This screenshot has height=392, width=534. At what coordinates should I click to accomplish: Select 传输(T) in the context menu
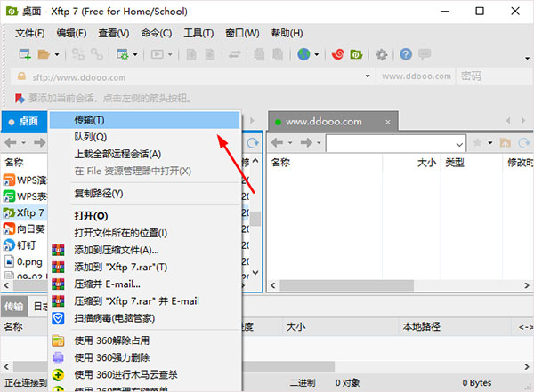click(x=145, y=121)
